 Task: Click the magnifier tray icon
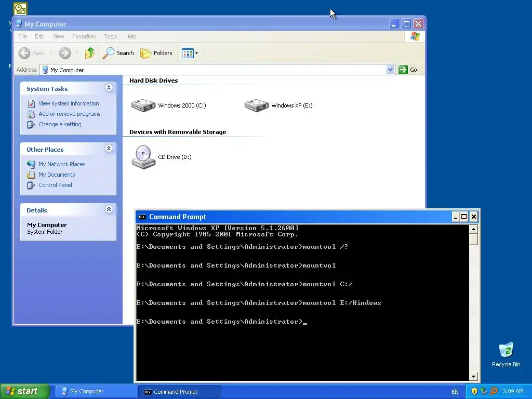coord(494,392)
